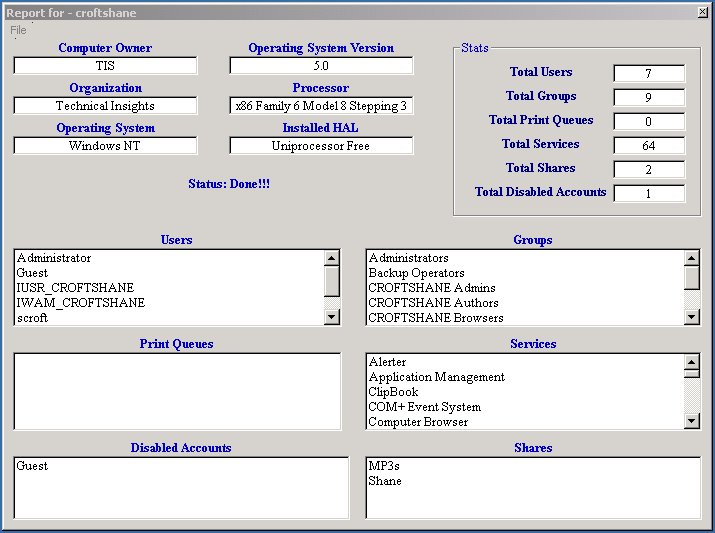Click the Total Services value field

[x=648, y=146]
